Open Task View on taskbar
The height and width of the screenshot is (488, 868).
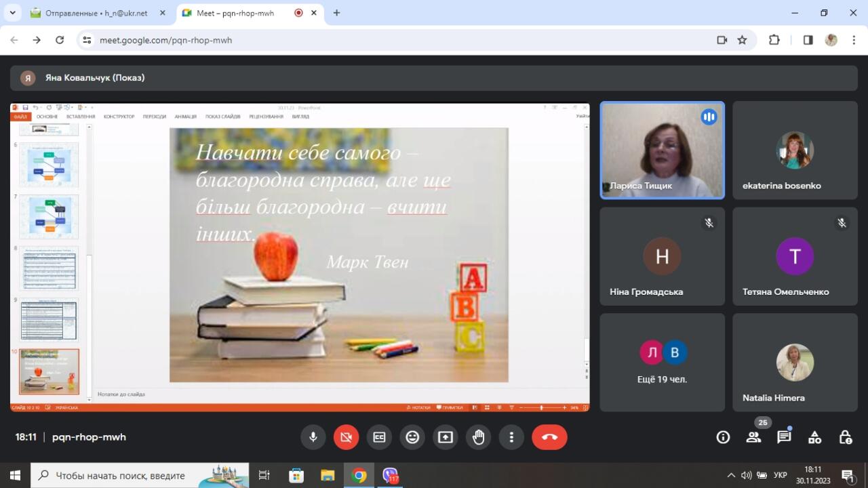pos(264,475)
